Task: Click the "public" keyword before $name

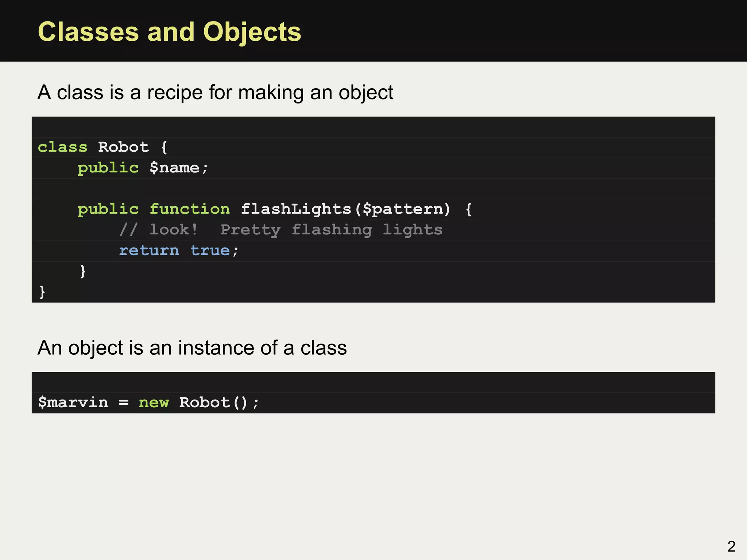Action: 108,168
